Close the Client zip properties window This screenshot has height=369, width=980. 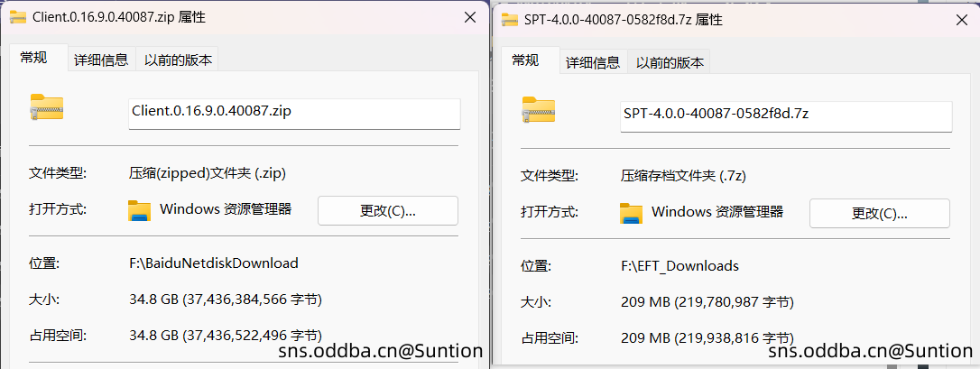(x=469, y=17)
